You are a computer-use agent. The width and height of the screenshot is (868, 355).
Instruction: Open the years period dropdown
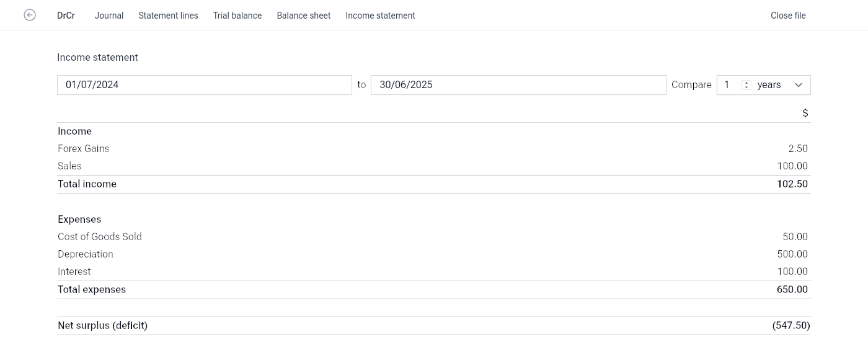click(782, 85)
